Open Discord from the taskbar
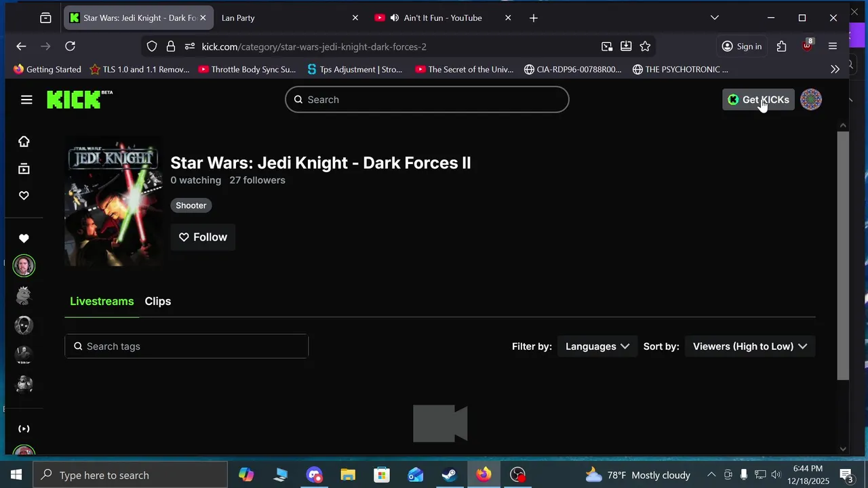The width and height of the screenshot is (868, 488). point(314,475)
